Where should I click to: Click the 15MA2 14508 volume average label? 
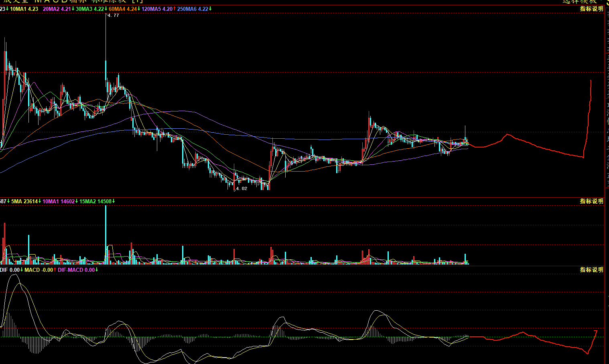click(x=97, y=201)
